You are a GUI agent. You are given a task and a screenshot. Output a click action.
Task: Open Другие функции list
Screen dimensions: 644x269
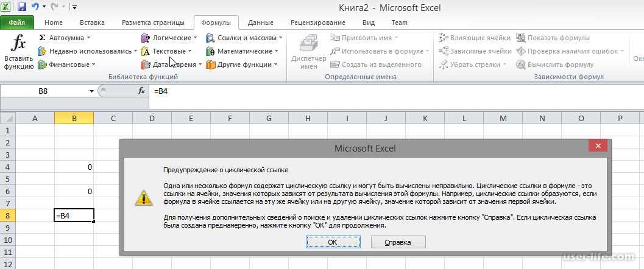pyautogui.click(x=242, y=65)
